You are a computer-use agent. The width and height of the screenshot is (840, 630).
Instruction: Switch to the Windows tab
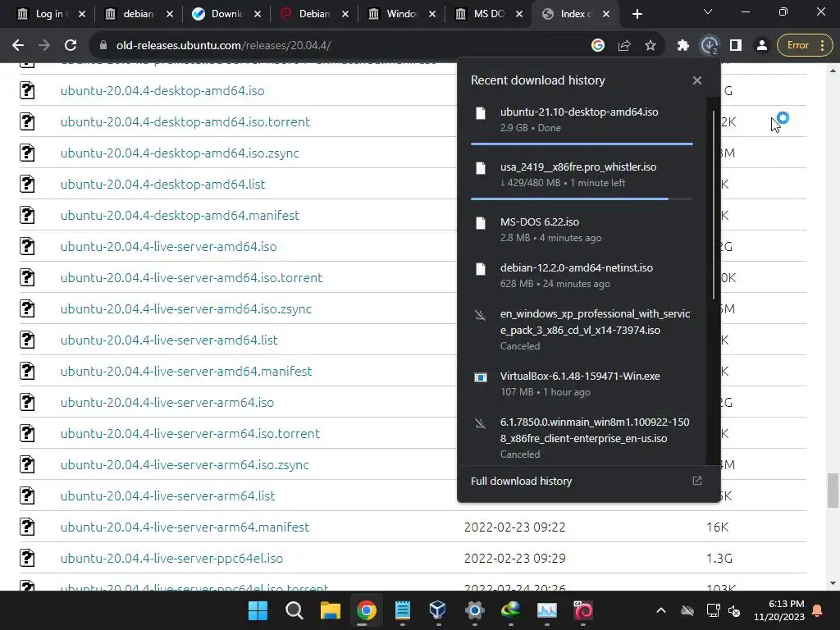pos(401,15)
